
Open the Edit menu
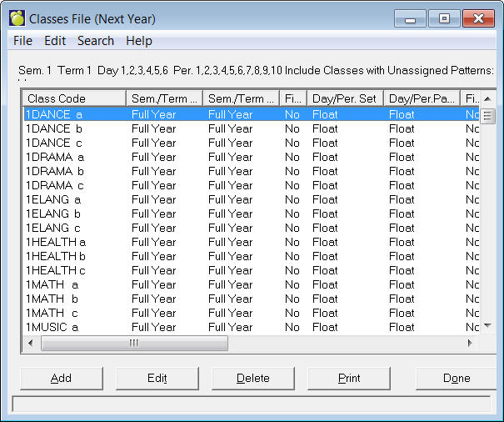coord(55,40)
